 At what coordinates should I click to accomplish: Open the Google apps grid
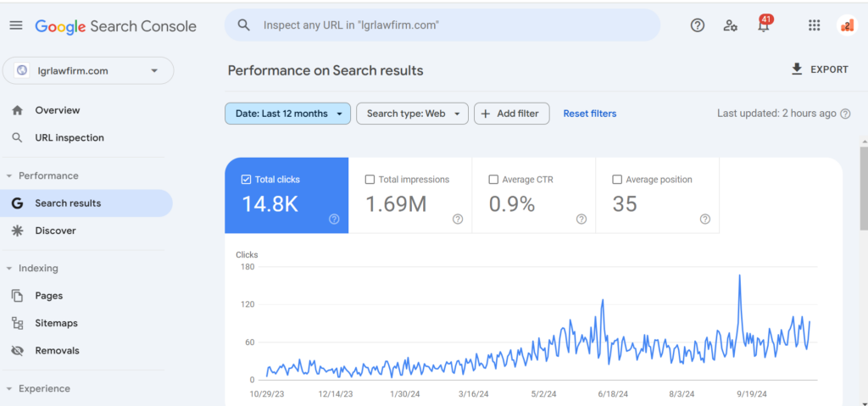click(x=814, y=25)
